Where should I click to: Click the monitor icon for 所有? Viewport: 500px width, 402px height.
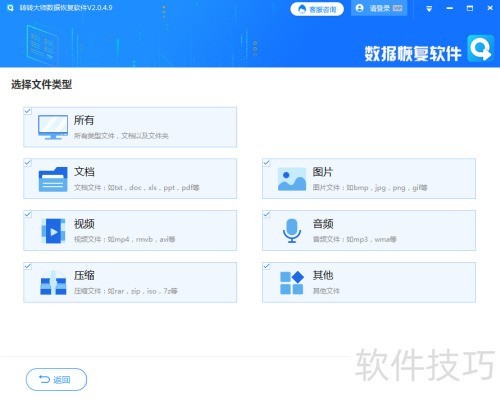click(x=53, y=127)
